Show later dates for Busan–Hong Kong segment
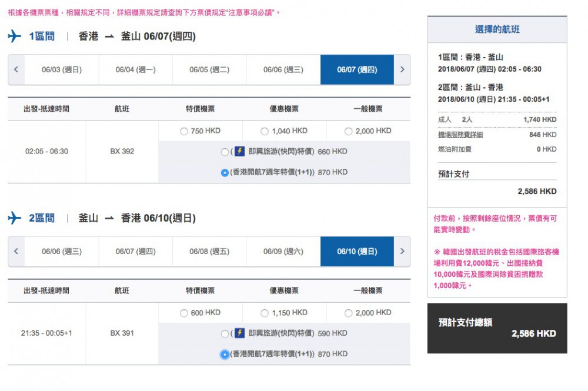This screenshot has width=588, height=391. click(x=402, y=251)
